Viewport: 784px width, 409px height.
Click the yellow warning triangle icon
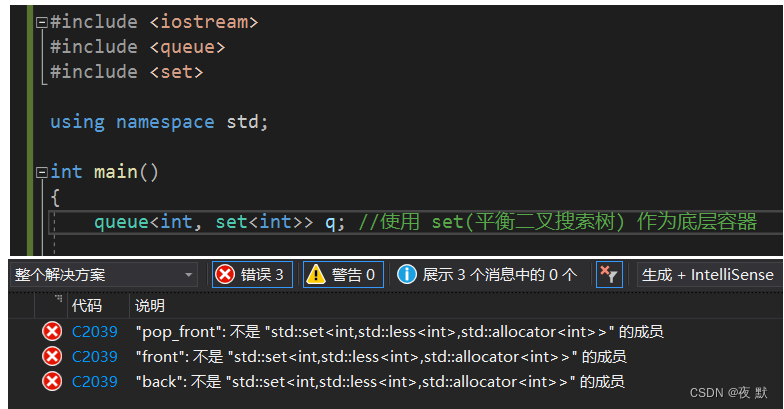point(316,274)
